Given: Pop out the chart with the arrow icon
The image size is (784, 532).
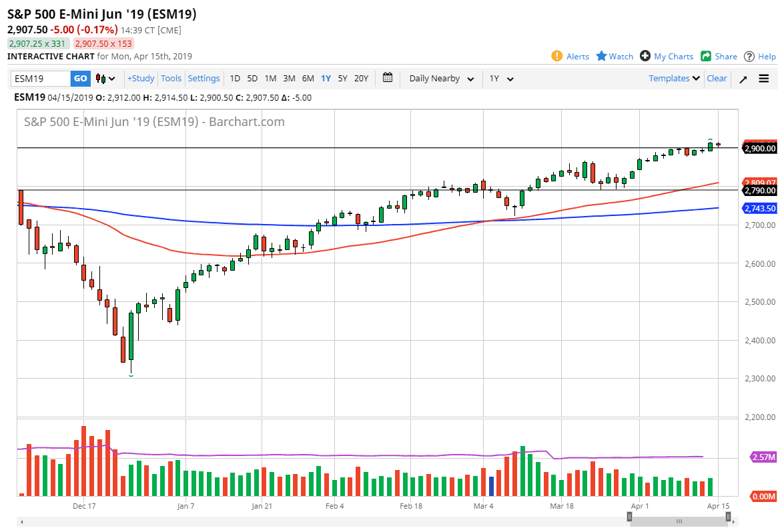Looking at the screenshot, I should pyautogui.click(x=743, y=78).
